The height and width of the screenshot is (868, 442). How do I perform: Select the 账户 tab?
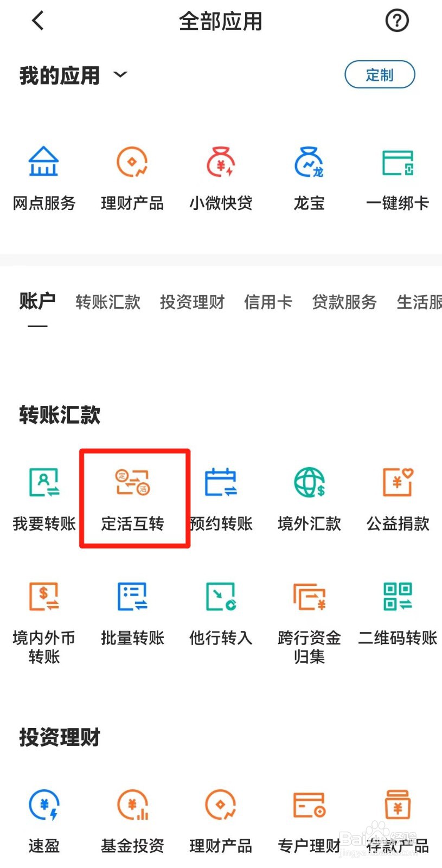coord(37,301)
